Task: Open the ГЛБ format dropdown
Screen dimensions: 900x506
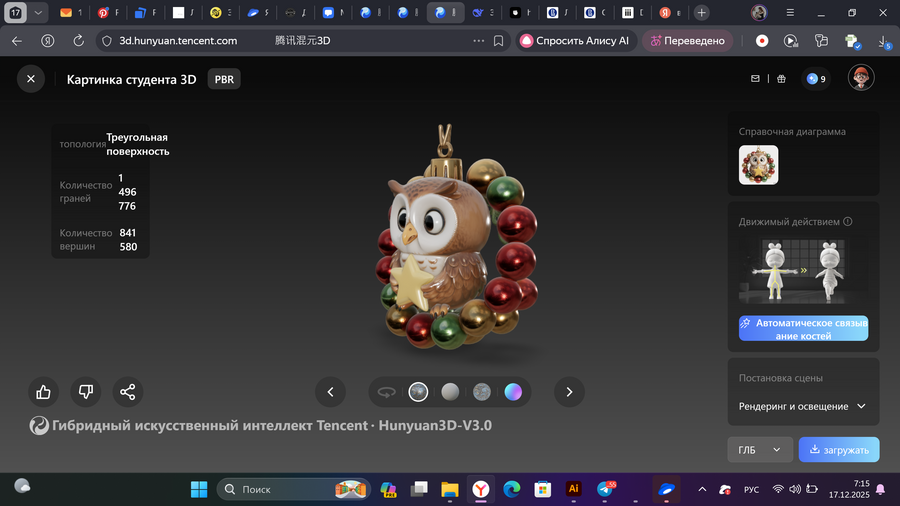Action: (759, 450)
